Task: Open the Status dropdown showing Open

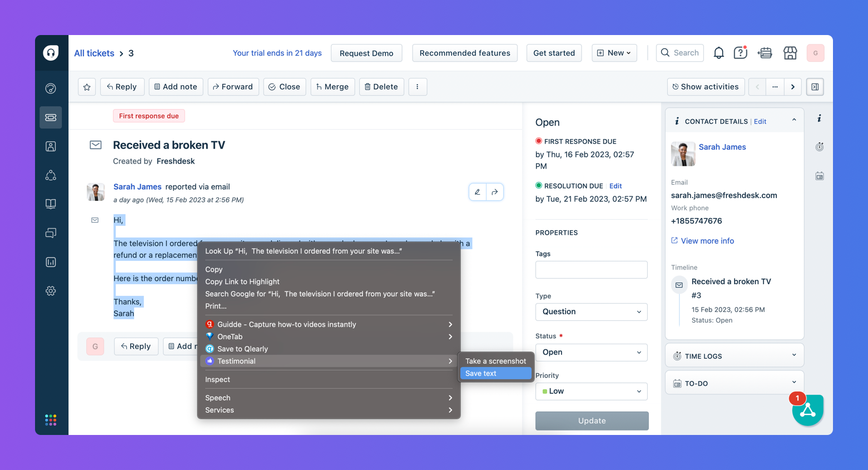Action: [592, 352]
